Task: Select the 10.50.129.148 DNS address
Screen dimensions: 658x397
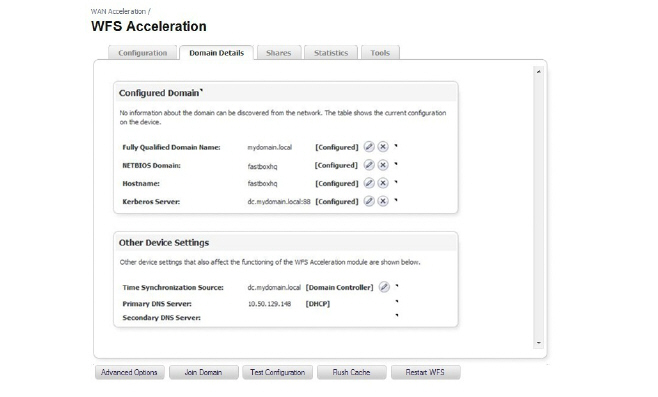Action: pos(269,303)
